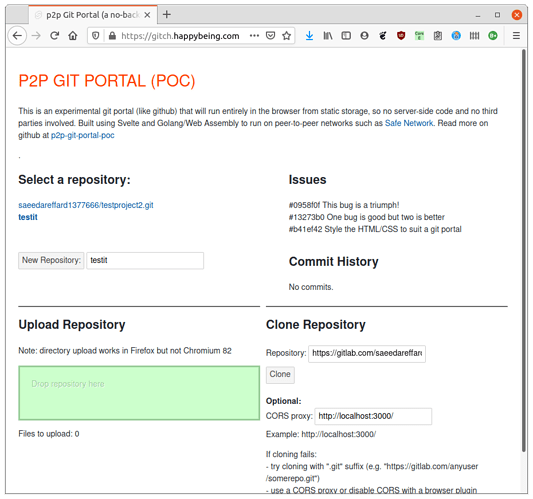Go to the Firefox home page
533x499 pixels.
(x=73, y=35)
